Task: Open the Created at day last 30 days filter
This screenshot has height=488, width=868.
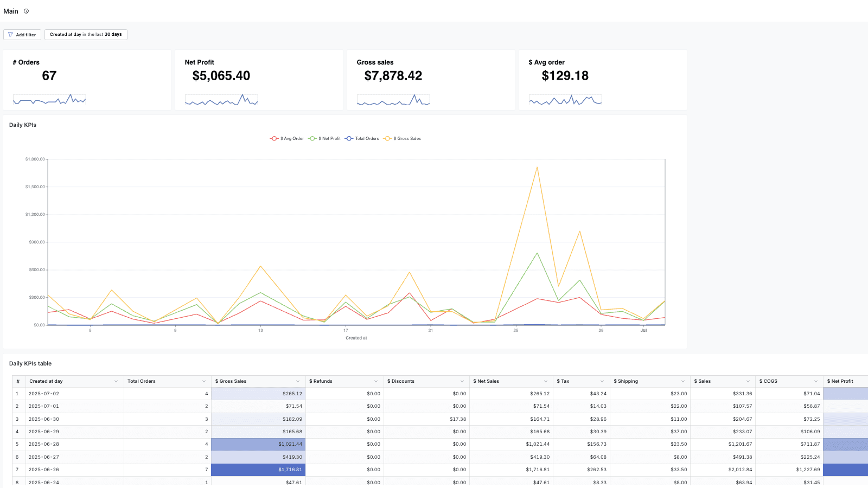Action: coord(86,35)
